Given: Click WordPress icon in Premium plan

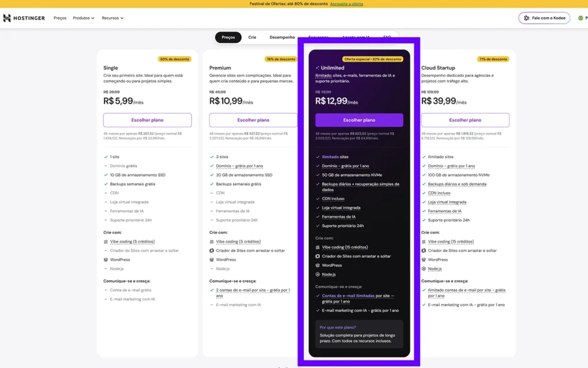Looking at the screenshot, I should pyautogui.click(x=211, y=259).
